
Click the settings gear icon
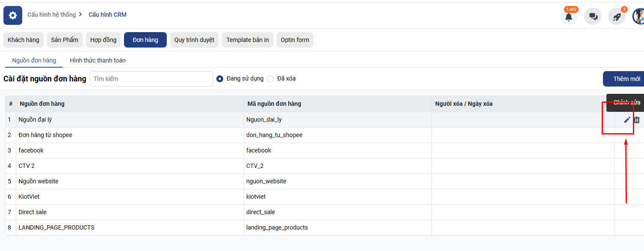point(13,15)
